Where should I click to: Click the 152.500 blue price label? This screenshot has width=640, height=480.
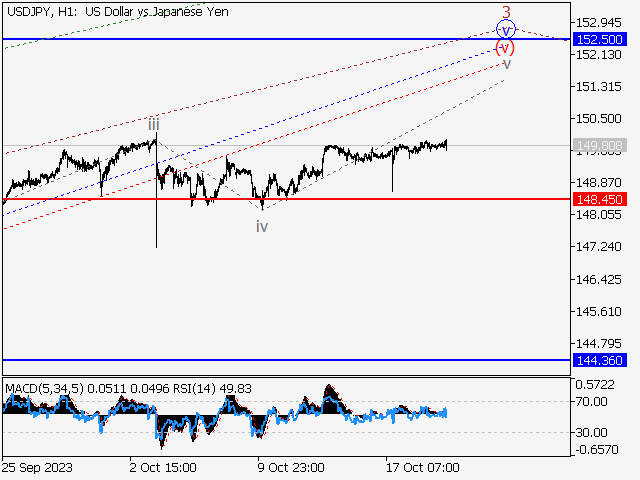(x=599, y=39)
